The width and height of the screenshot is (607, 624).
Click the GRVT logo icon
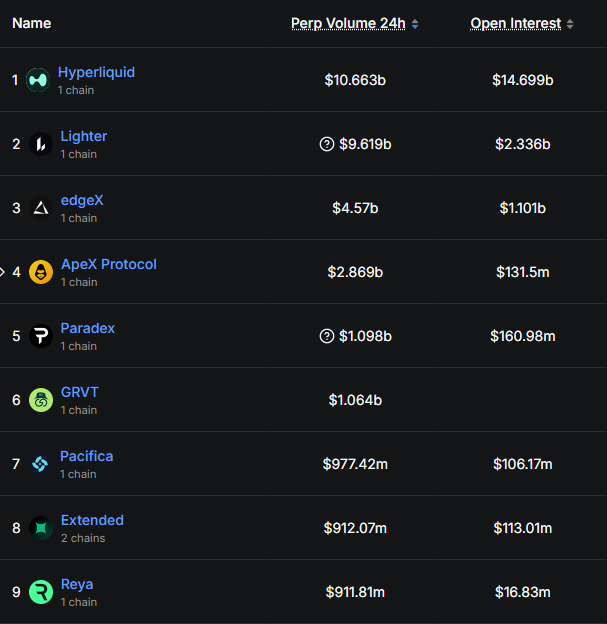coord(41,400)
